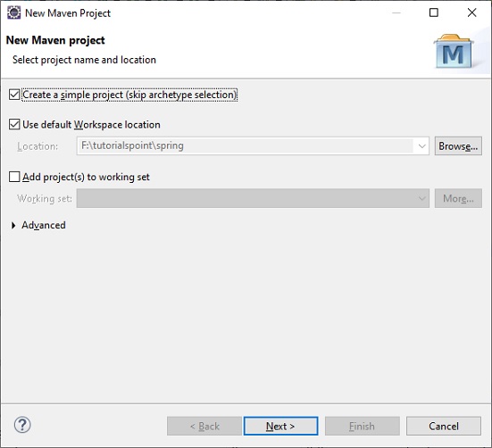
Task: Click the Maven M folder icon
Action: [454, 52]
